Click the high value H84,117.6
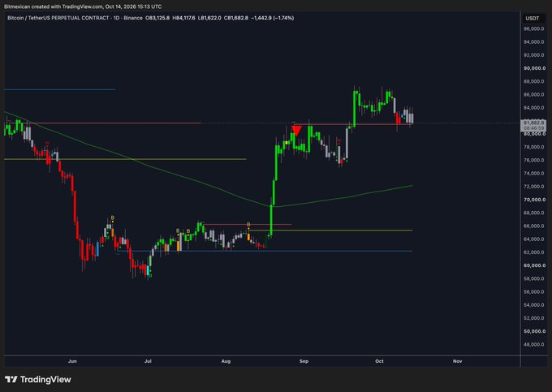Screen dimensions: 552x392 point(183,18)
